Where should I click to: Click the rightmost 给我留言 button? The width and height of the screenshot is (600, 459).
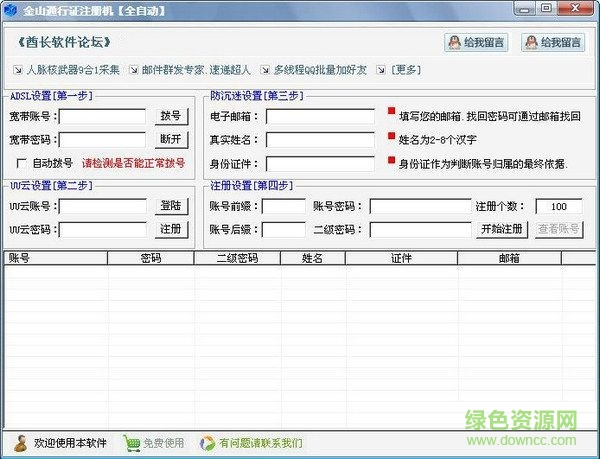[552, 42]
